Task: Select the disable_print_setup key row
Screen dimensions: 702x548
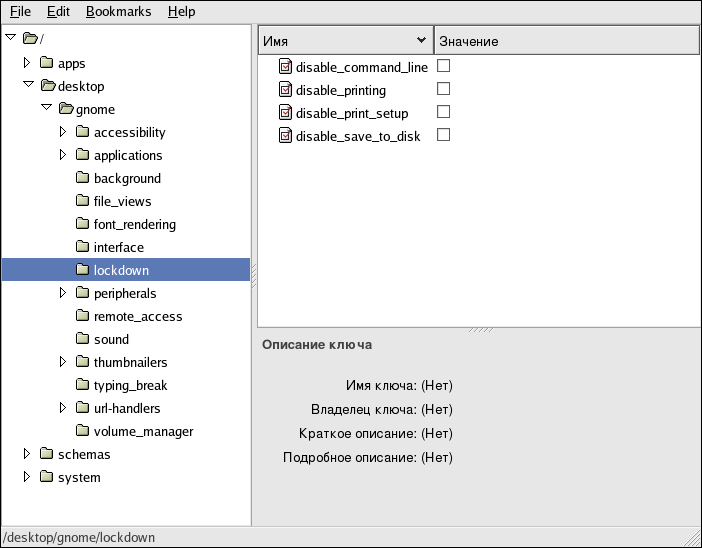Action: [x=352, y=113]
